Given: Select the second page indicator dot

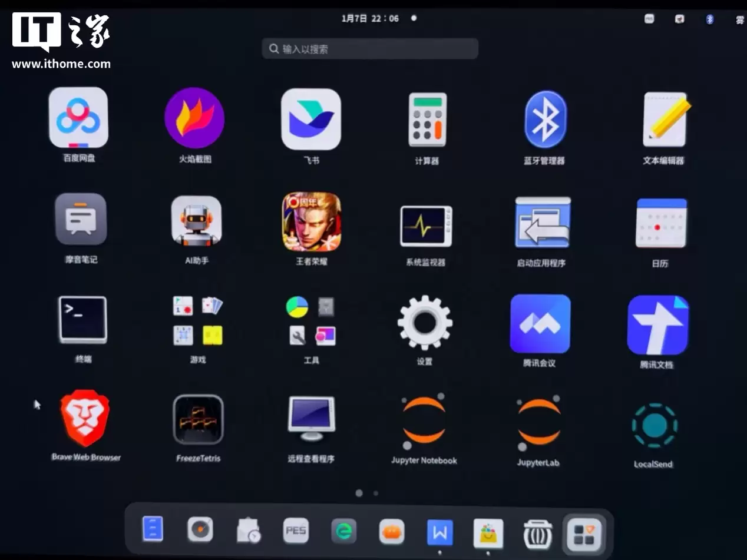Looking at the screenshot, I should 375,493.
